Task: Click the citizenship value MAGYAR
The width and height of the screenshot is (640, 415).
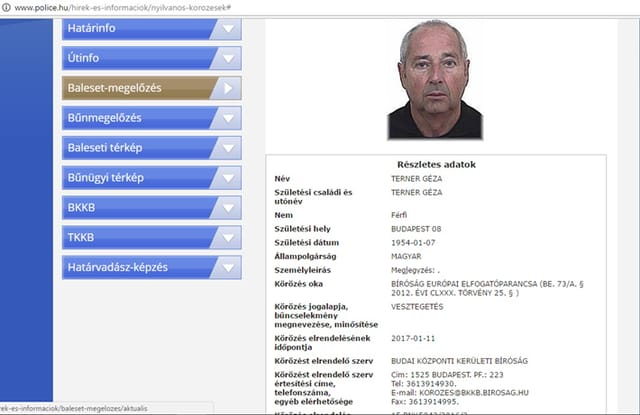Action: point(406,256)
